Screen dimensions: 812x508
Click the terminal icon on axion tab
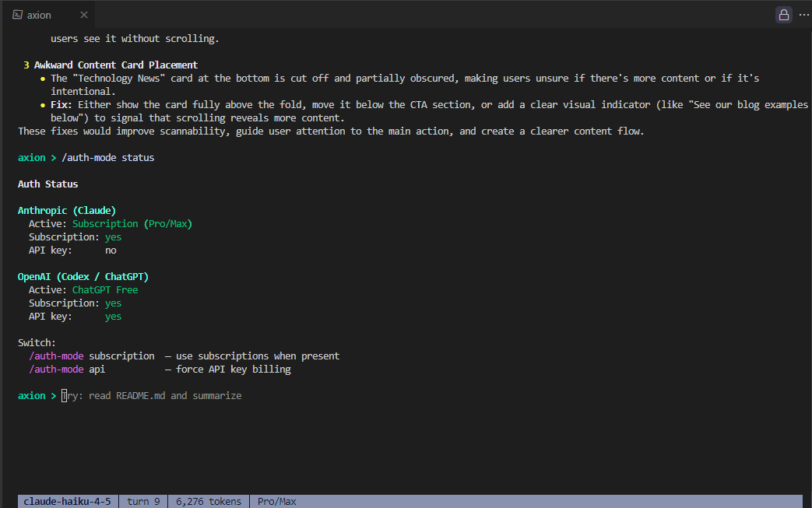pyautogui.click(x=18, y=15)
